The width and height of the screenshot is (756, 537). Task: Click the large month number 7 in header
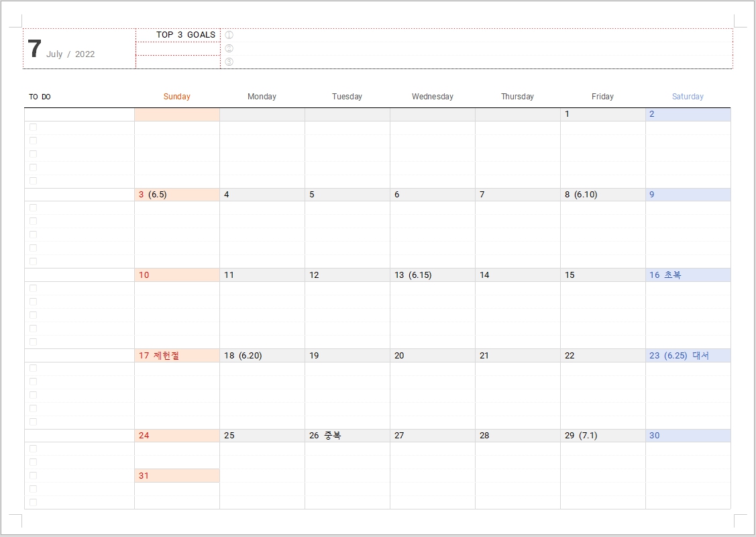[x=34, y=49]
